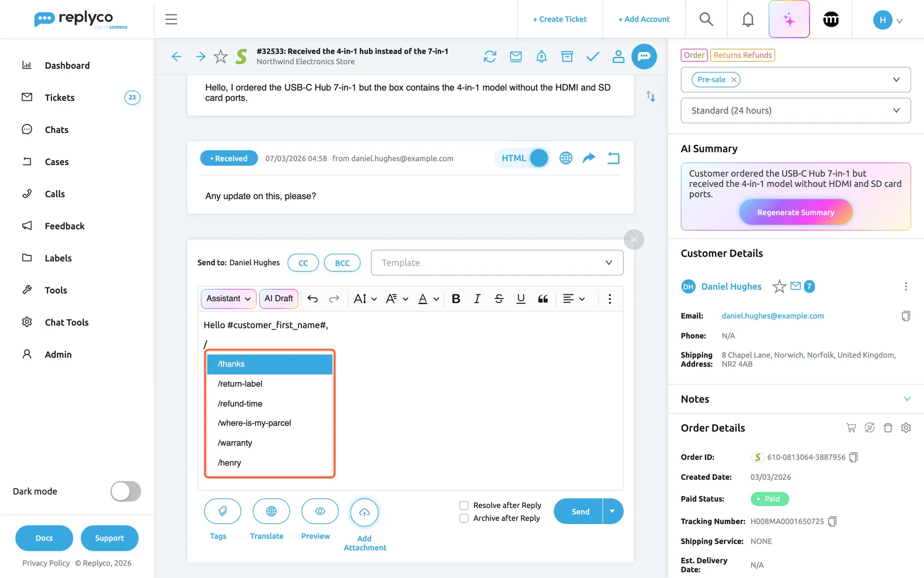Screen dimensions: 924x578
Task: Open order details settings gear
Action: pyautogui.click(x=906, y=427)
